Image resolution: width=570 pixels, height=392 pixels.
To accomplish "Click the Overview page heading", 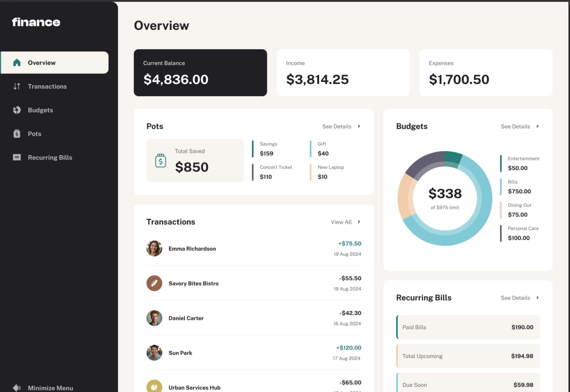I will pos(161,26).
